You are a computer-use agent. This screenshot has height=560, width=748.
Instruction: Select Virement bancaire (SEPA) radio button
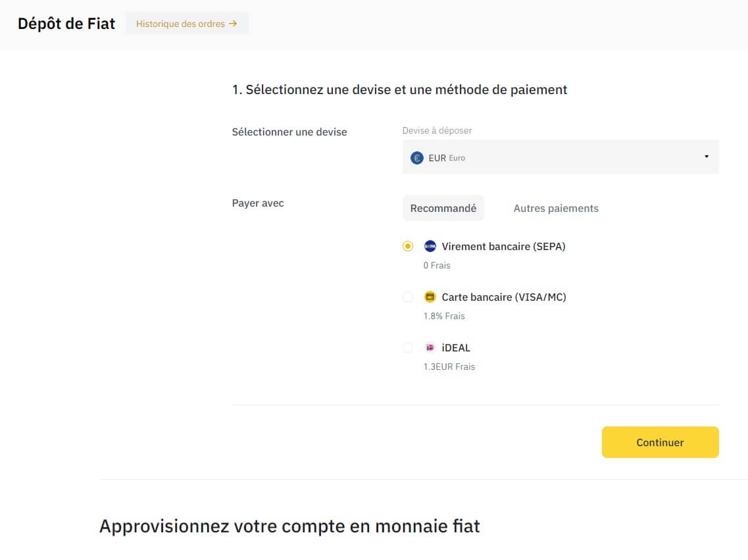pos(408,246)
